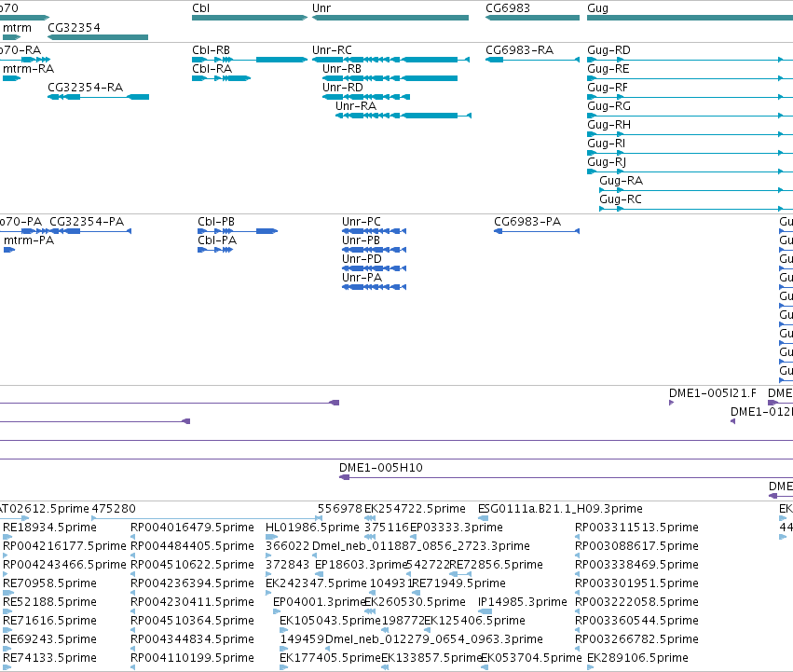Screen dimensions: 793x672
Task: Select the HL01986.5prime EST
Action: (271, 537)
